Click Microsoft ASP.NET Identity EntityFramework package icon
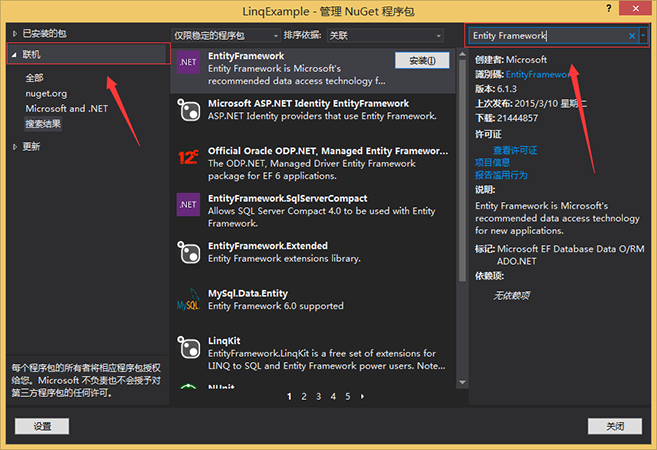 (x=188, y=110)
